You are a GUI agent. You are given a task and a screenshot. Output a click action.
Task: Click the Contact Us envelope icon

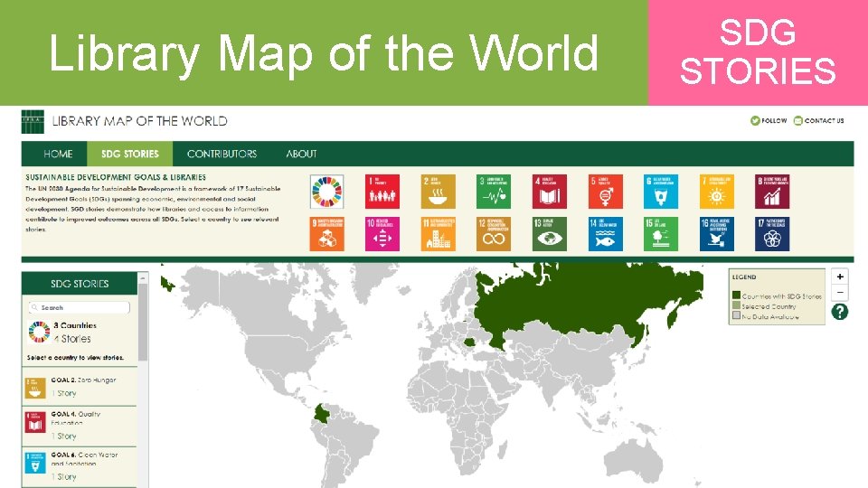(x=797, y=120)
